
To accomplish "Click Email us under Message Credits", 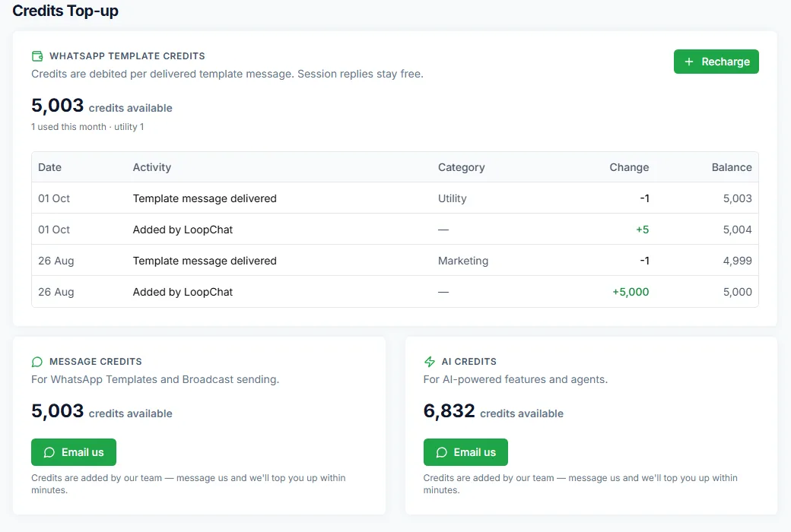I will coord(74,452).
